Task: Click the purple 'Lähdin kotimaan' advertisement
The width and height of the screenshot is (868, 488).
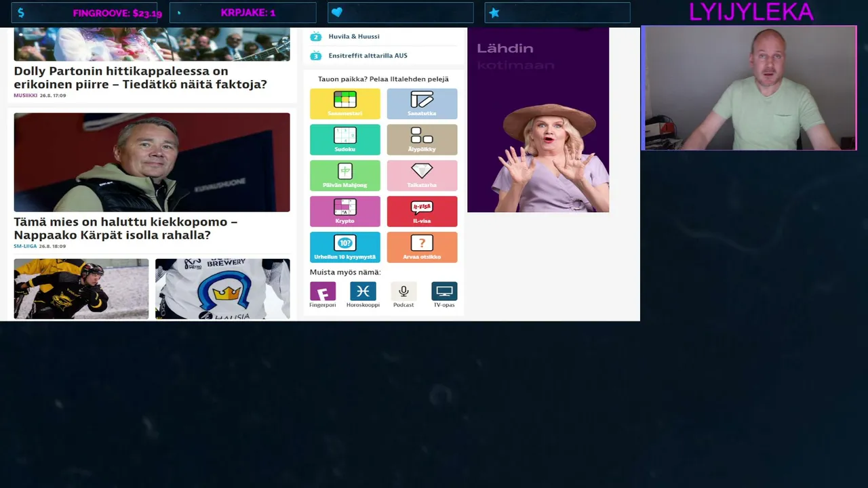Action: click(538, 120)
